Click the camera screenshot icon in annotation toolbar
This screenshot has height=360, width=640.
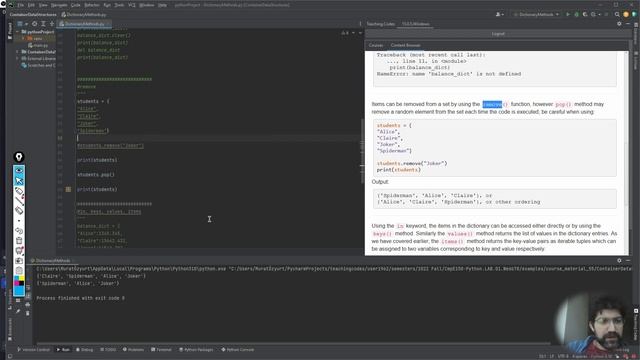pyautogui.click(x=19, y=261)
